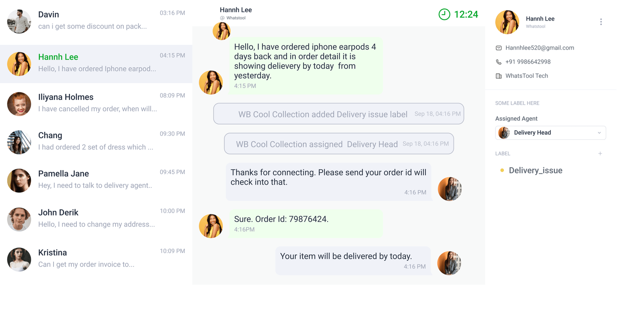Open Chang's conversation about dress order
Screen dimensions: 644x320
pos(96,141)
